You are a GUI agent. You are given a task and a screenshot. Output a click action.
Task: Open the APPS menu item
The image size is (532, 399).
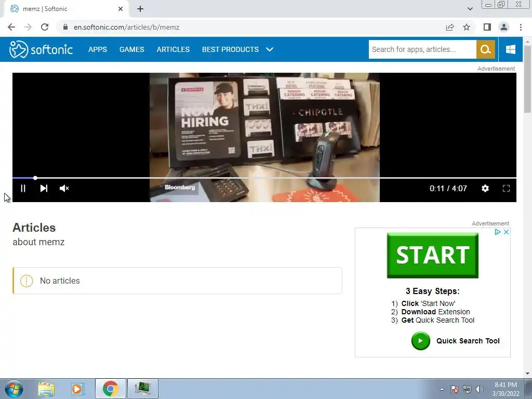click(97, 49)
